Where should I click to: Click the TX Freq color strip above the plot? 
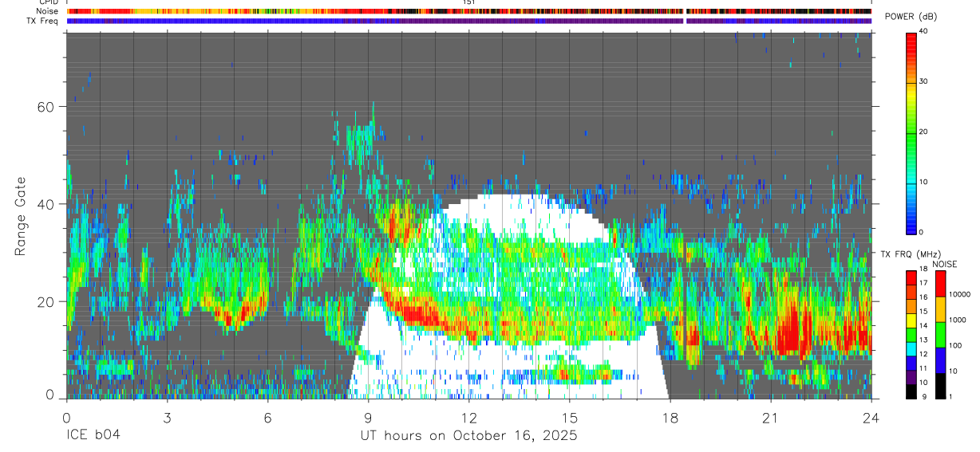[x=469, y=21]
